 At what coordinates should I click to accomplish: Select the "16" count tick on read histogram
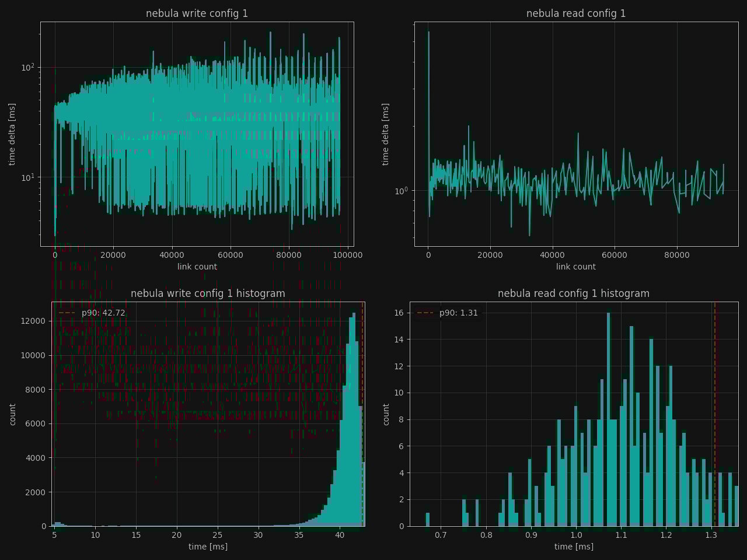[x=399, y=313]
